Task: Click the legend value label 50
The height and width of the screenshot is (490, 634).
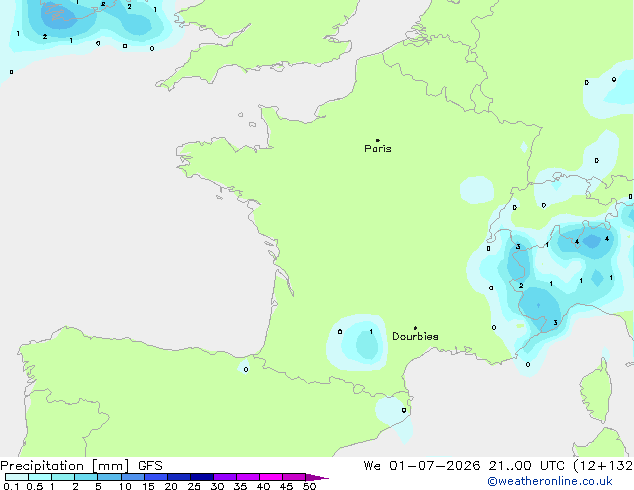Action: 309,486
